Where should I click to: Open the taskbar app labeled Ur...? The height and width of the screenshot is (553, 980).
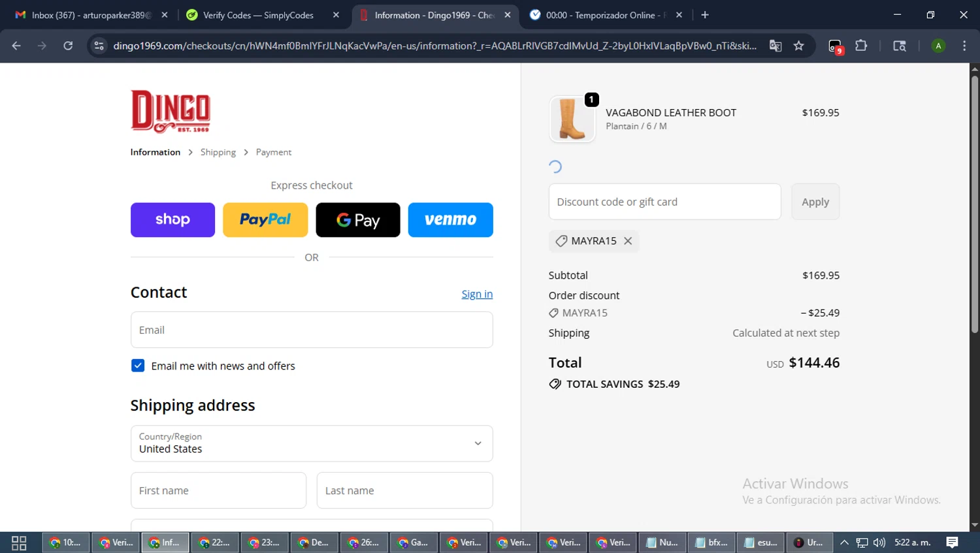coord(809,543)
